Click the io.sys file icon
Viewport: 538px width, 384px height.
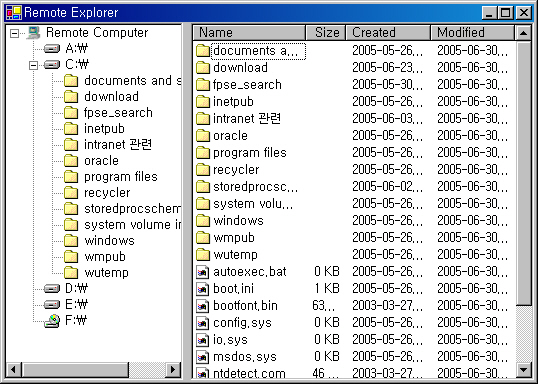pos(202,340)
